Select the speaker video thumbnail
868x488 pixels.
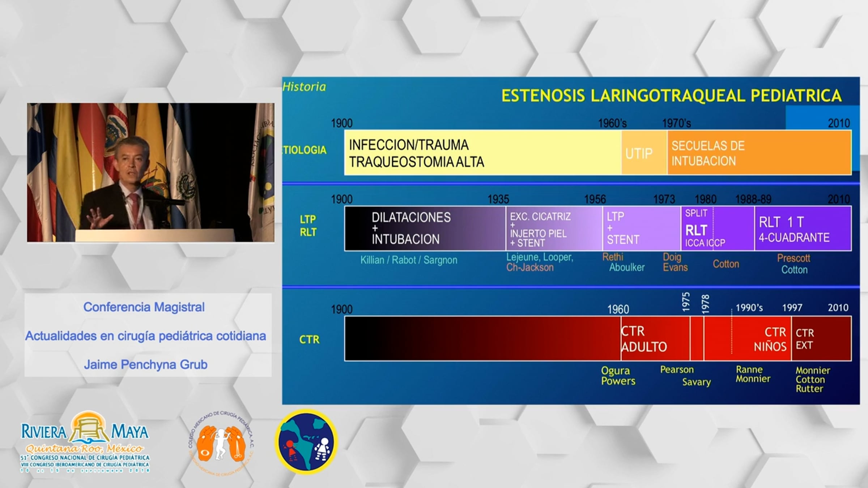150,172
